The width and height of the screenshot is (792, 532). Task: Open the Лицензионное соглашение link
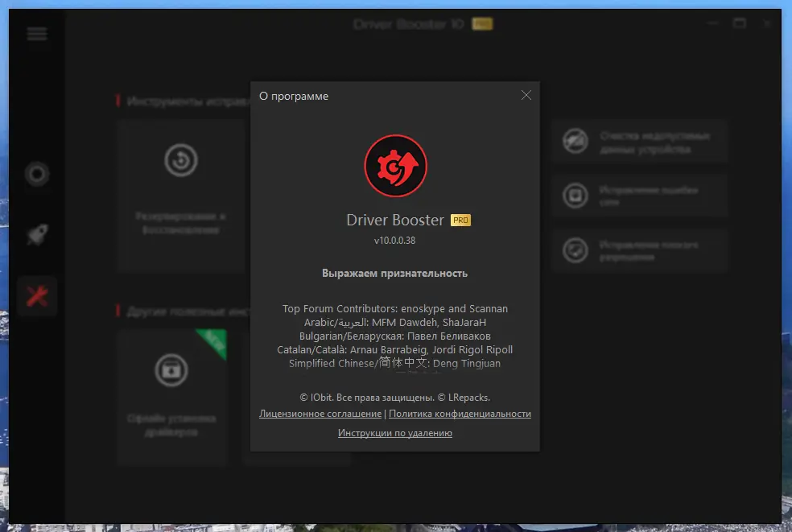click(x=320, y=414)
